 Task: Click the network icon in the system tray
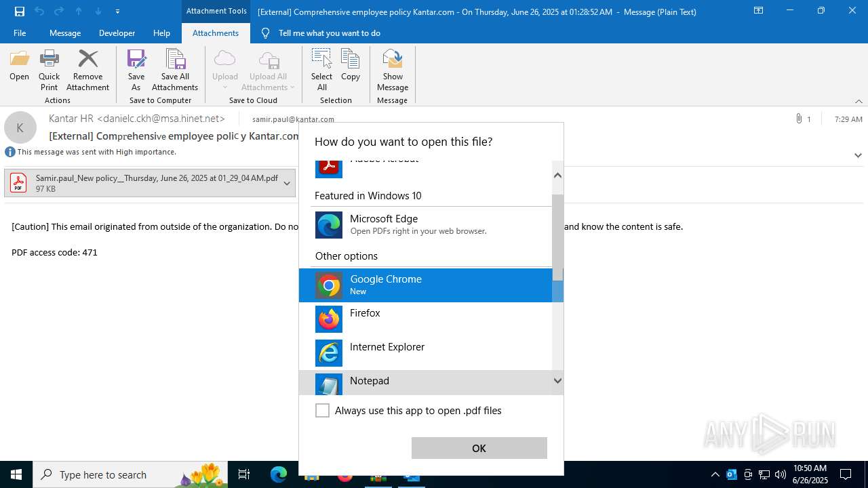[x=764, y=474]
